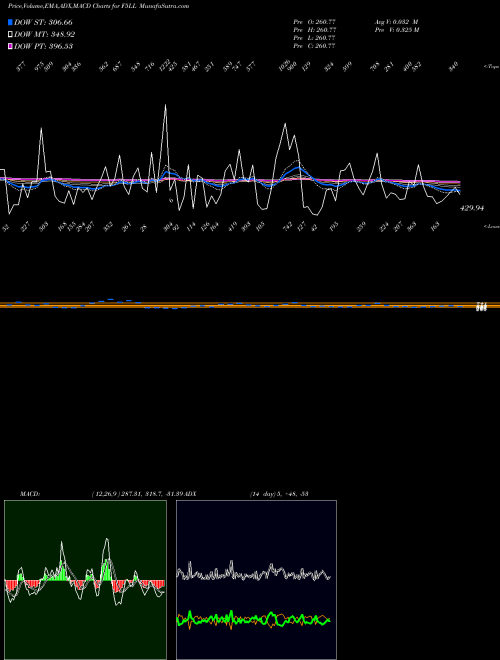Select the 'Pre L: 260.77' value
This screenshot has height=660, width=500.
pos(314,38)
